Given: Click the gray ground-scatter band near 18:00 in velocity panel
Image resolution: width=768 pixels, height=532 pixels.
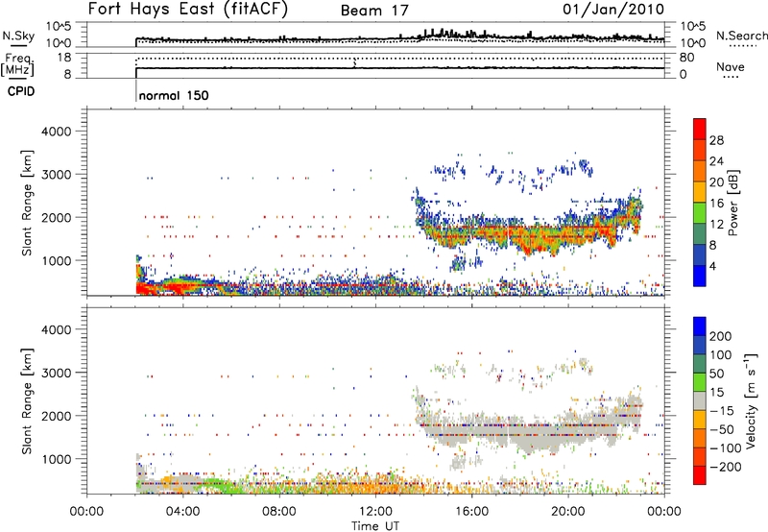Looking at the screenshot, I should [519, 431].
